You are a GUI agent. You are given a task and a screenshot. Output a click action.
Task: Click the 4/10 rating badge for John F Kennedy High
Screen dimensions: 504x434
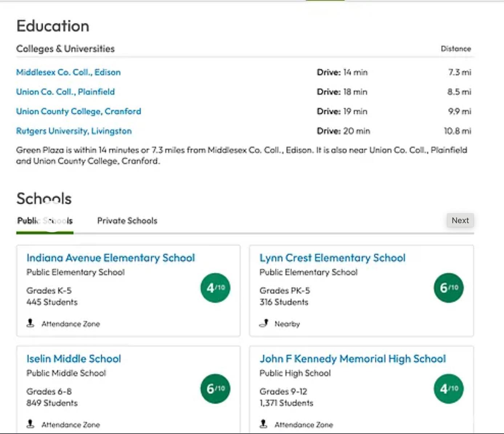[x=449, y=389]
